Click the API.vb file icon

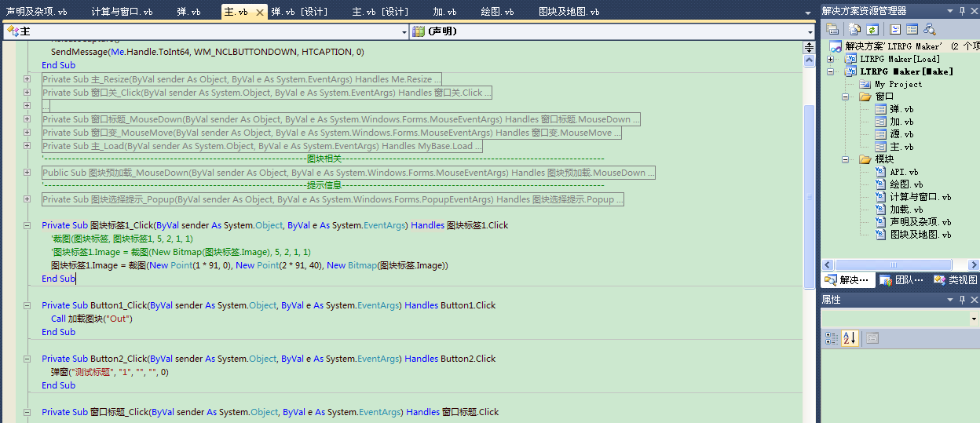pos(880,172)
